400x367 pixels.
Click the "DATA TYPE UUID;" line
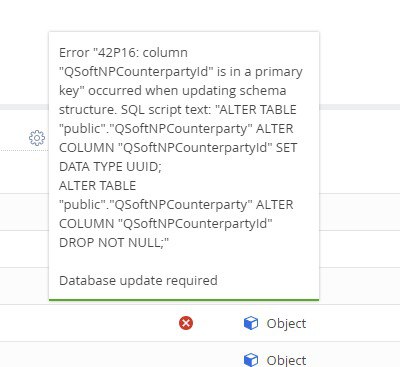(110, 166)
